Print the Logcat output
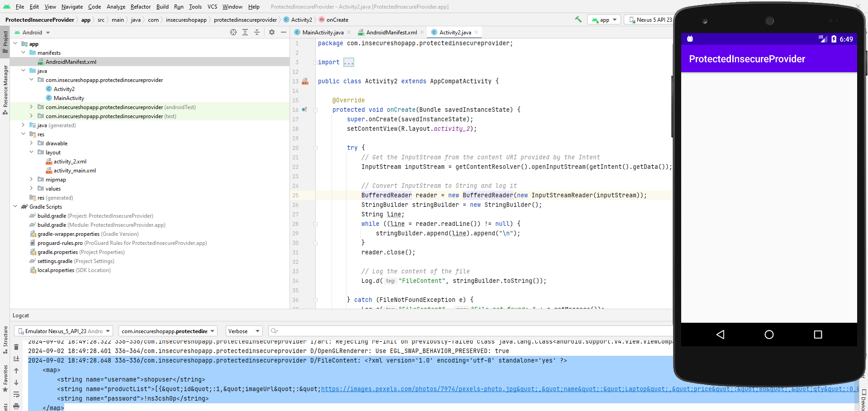 [16, 407]
